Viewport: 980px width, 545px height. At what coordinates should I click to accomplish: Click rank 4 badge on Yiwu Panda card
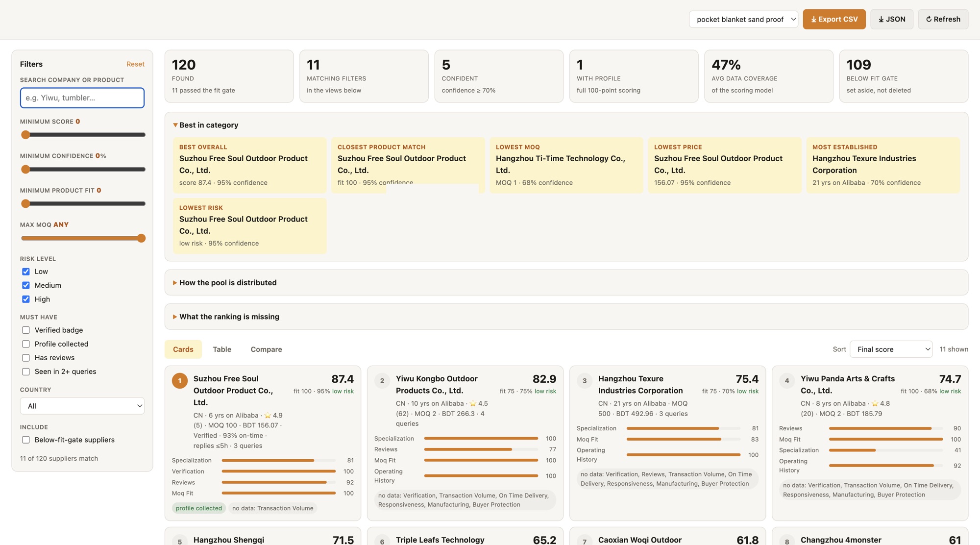pyautogui.click(x=787, y=381)
